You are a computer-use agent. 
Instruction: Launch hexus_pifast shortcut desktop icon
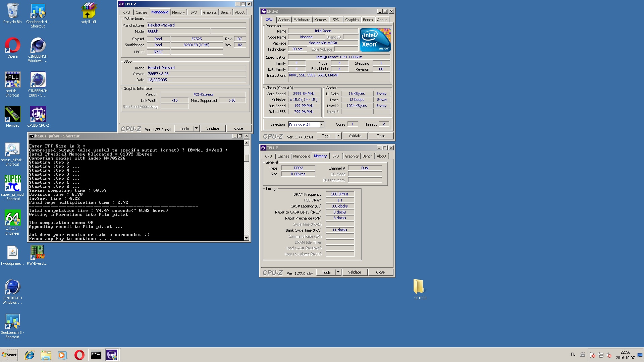[x=12, y=154]
